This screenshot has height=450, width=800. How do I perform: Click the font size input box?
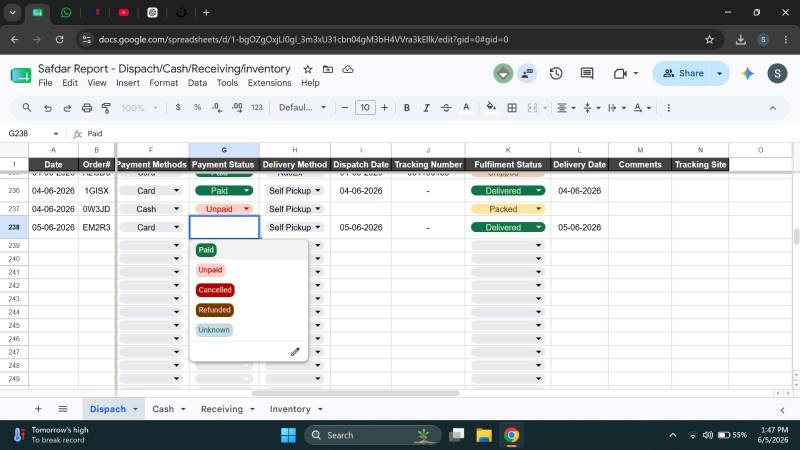coord(365,108)
